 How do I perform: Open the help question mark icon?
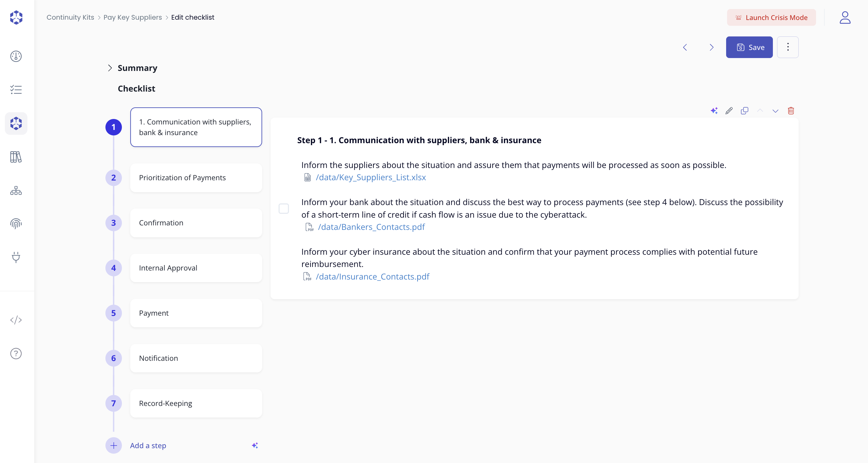(x=16, y=353)
